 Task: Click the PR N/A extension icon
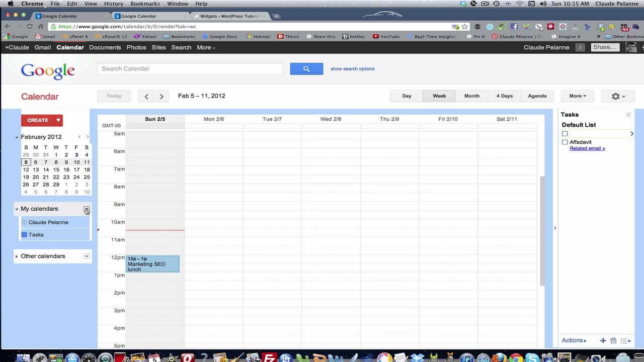click(624, 27)
